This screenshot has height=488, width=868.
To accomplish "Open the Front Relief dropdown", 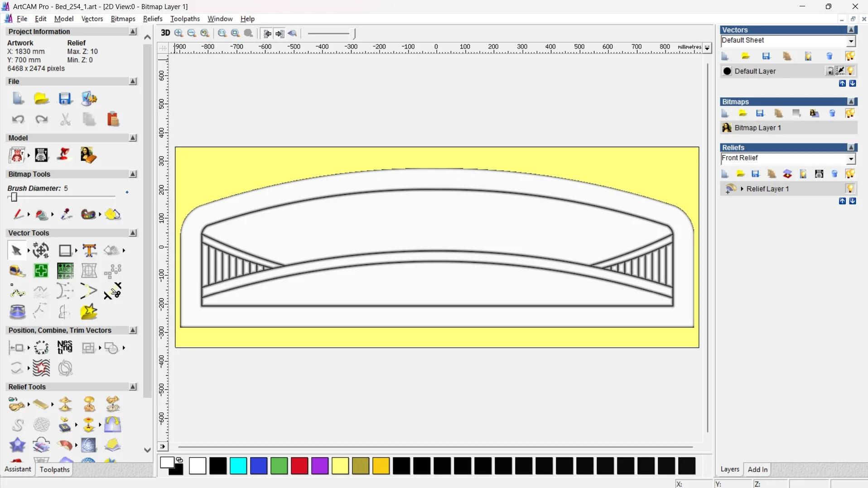I will point(851,159).
